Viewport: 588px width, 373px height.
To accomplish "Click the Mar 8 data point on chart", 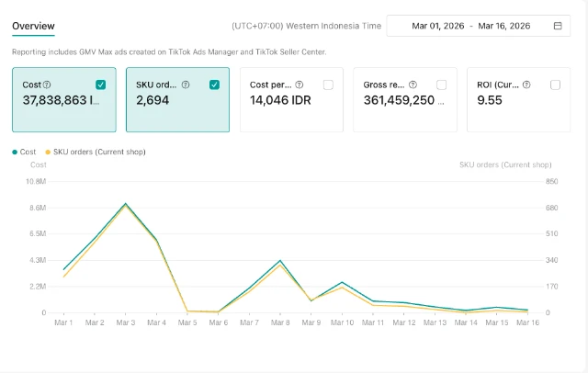I will [280, 261].
